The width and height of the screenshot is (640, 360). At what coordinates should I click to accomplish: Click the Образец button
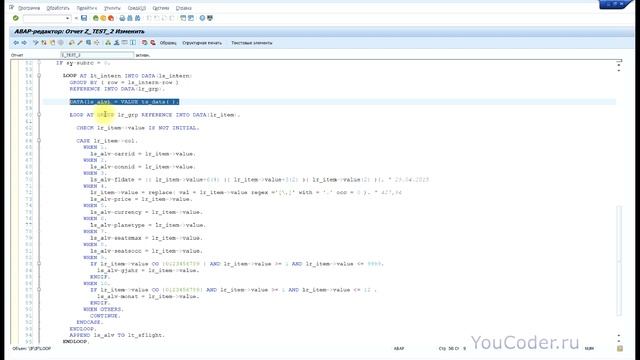coord(168,43)
